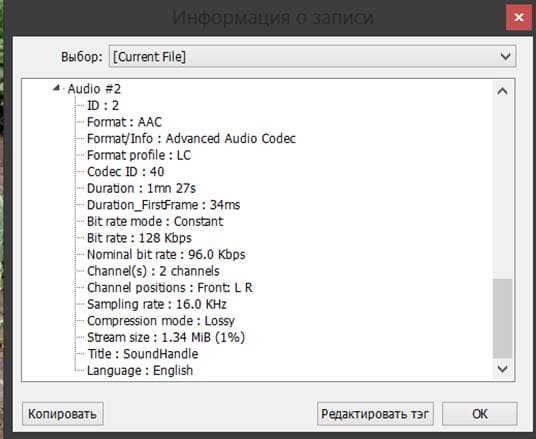Collapse the Audio #2 tree node
Viewport: 536px width, 439px height.
[56, 88]
